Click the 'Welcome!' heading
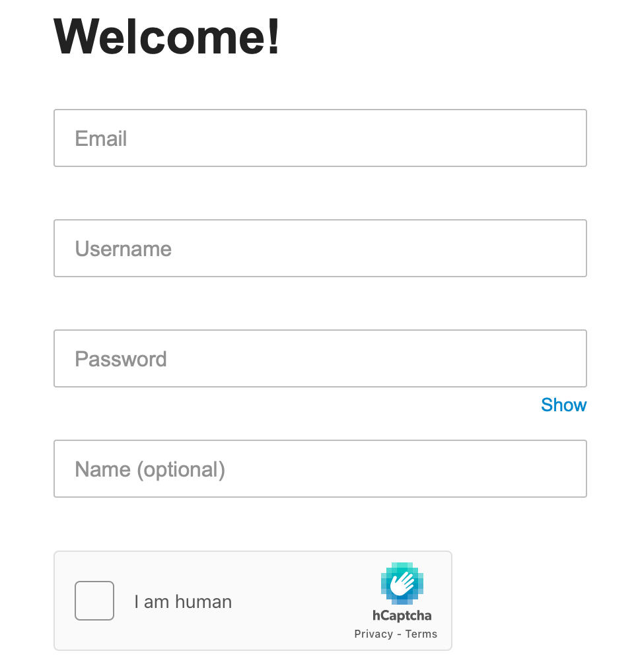 click(x=167, y=37)
